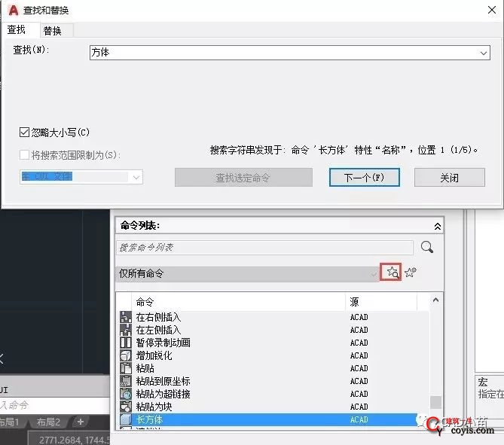This screenshot has height=445, width=504.
Task: Select the 在右侧插入 command icon
Action: [126, 317]
